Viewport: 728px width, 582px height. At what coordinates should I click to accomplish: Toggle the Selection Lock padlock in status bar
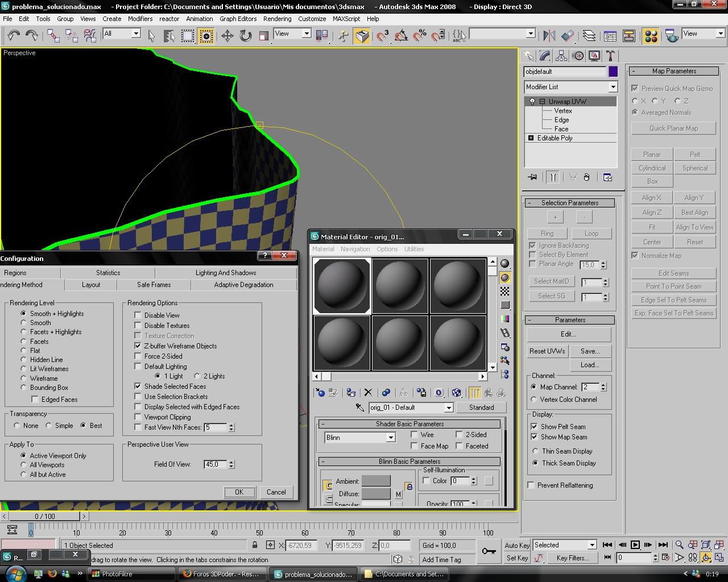coord(255,545)
